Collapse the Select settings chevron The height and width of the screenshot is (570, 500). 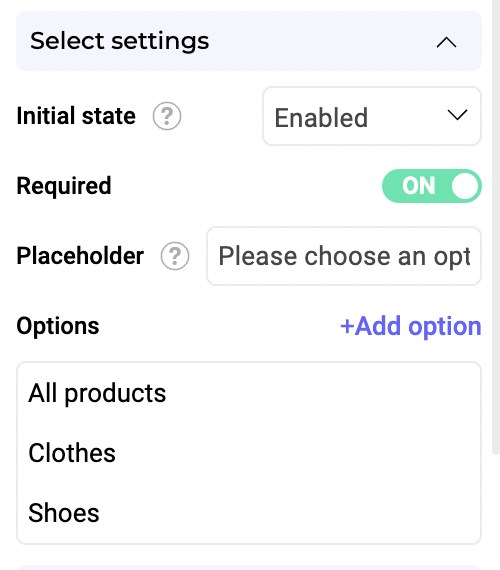[x=446, y=43]
